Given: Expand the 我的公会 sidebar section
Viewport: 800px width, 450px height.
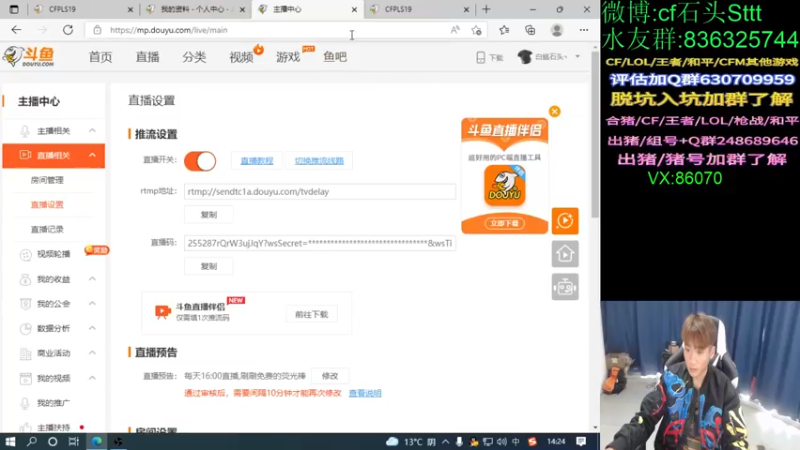Looking at the screenshot, I should [x=92, y=304].
